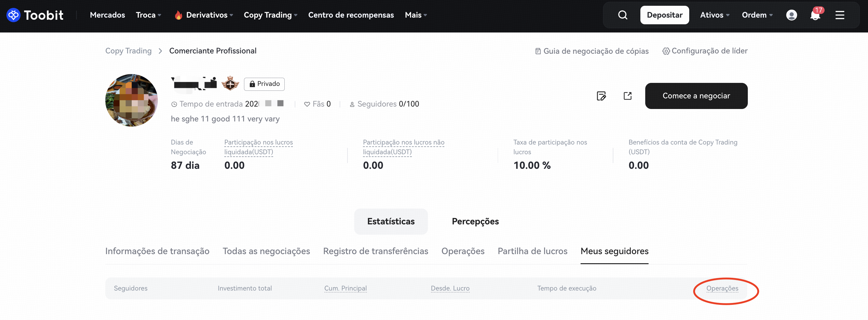Click the edit profile pencil icon
This screenshot has width=868, height=320.
[601, 96]
